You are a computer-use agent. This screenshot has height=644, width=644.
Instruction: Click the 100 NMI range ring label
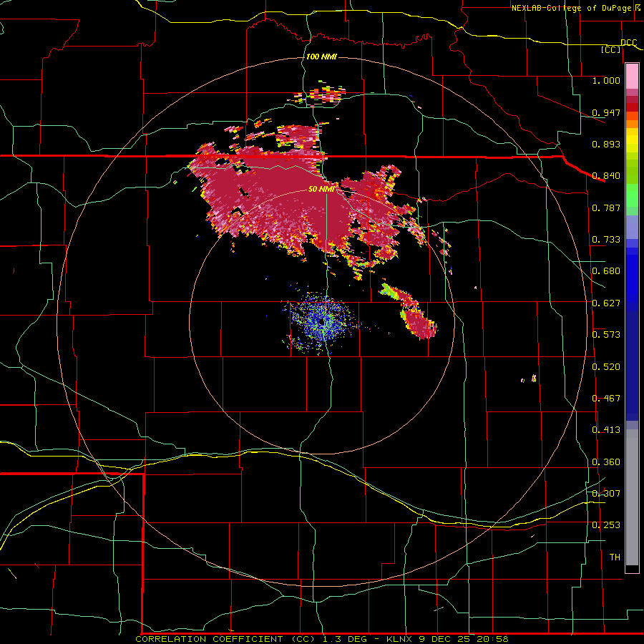click(x=321, y=57)
